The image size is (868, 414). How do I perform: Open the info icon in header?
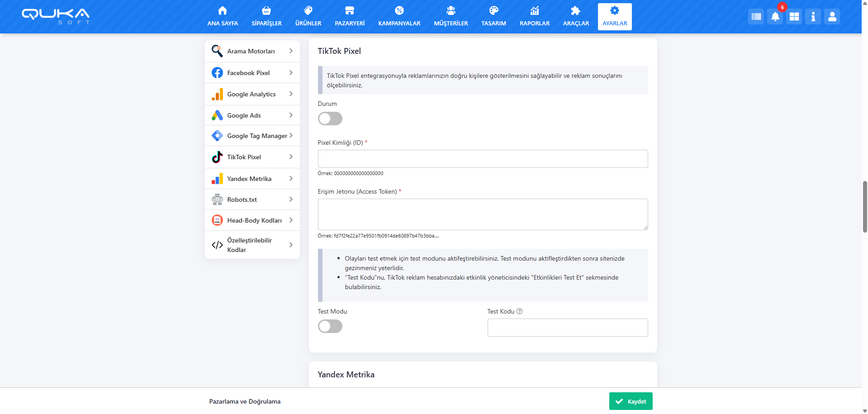point(813,17)
